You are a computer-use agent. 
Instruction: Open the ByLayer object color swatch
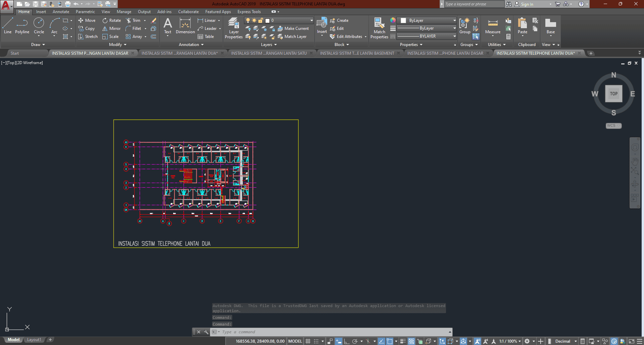pyautogui.click(x=404, y=20)
